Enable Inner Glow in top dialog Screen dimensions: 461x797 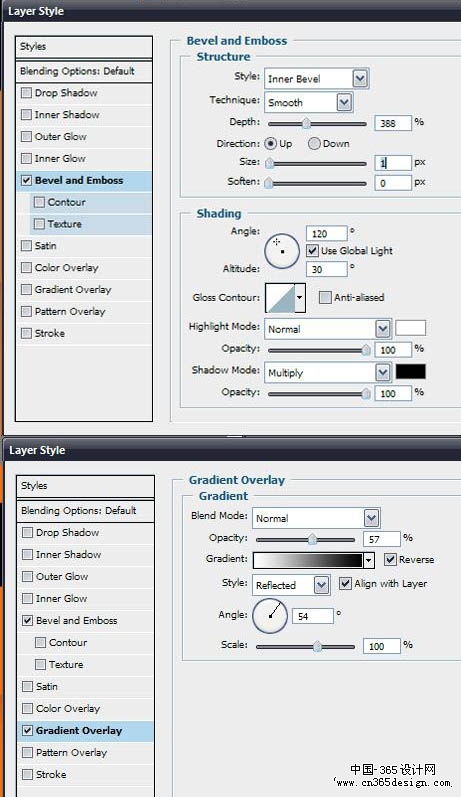pyautogui.click(x=26, y=159)
